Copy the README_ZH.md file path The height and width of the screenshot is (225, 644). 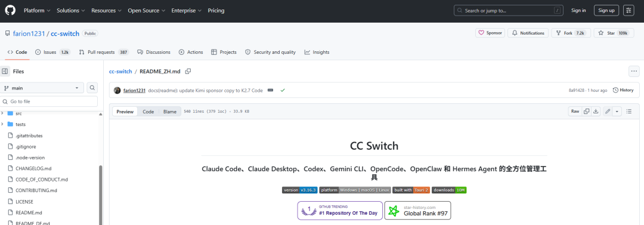point(188,71)
